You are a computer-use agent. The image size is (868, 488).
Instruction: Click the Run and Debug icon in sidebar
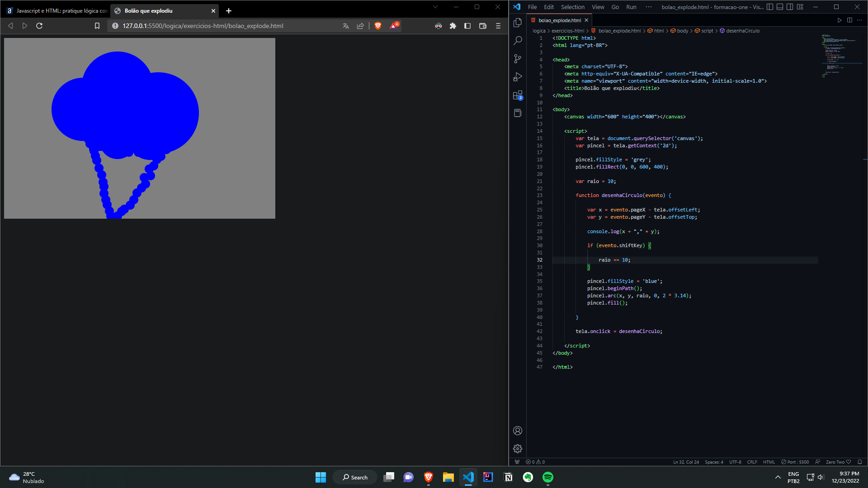(518, 76)
